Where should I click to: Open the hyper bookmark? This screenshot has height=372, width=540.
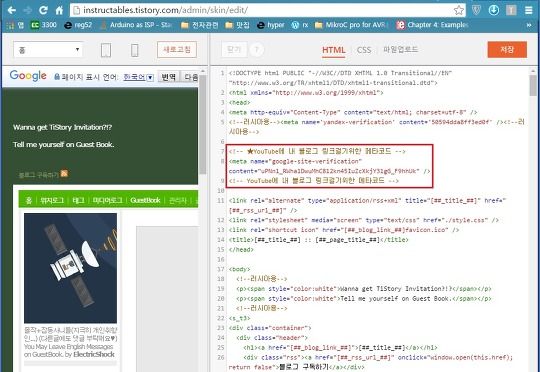271,25
